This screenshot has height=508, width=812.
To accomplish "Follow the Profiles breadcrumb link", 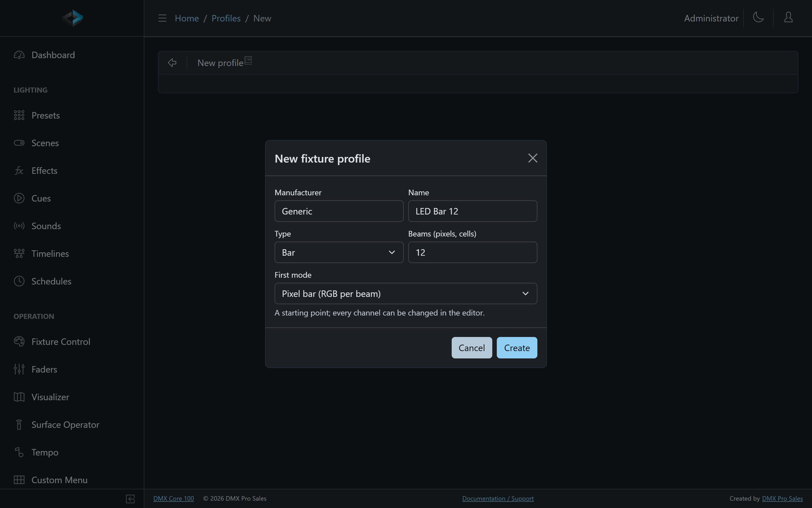I will 226,18.
